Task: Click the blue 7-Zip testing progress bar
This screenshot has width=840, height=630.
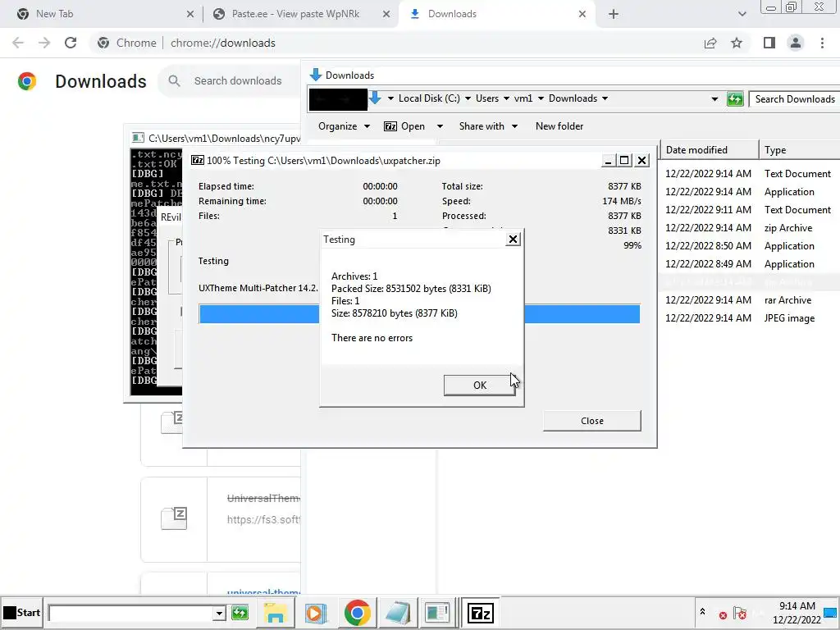Action: tap(419, 314)
